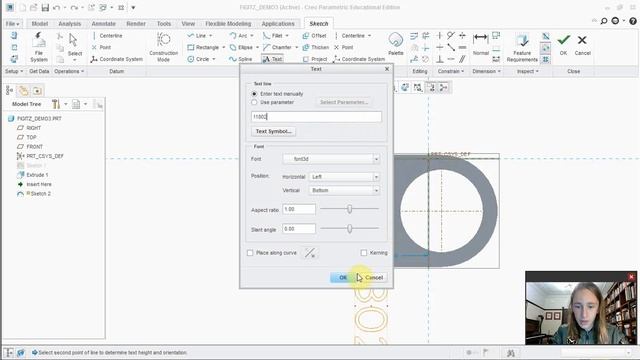Switch to the Analysis tab
The image size is (640, 360).
[69, 24]
